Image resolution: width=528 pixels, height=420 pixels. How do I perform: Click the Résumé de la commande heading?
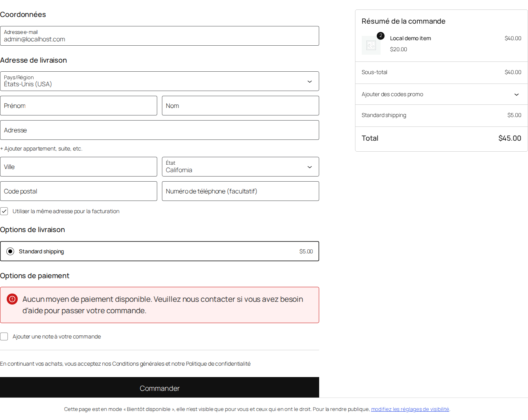403,21
